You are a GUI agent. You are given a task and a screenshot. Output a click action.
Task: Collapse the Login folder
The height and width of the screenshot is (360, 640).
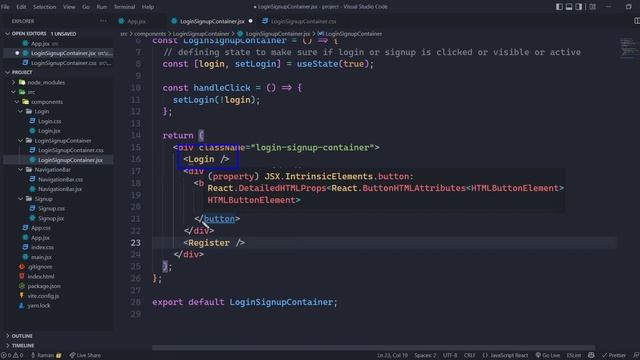[x=41, y=111]
